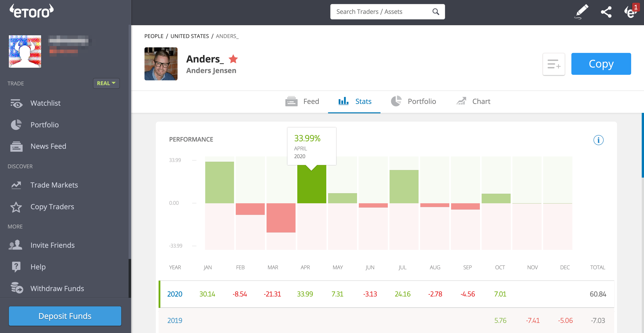Click the 60.84 total for 2020

click(x=598, y=294)
